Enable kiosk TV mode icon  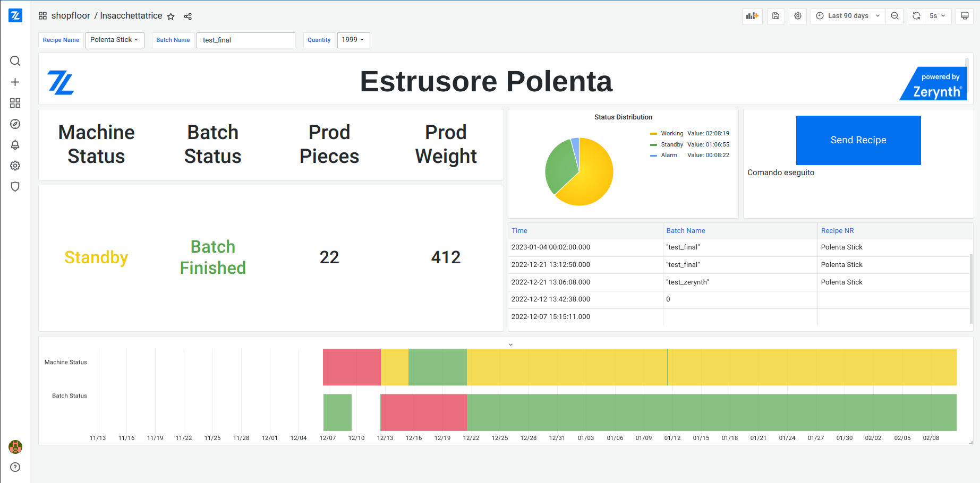(x=964, y=16)
